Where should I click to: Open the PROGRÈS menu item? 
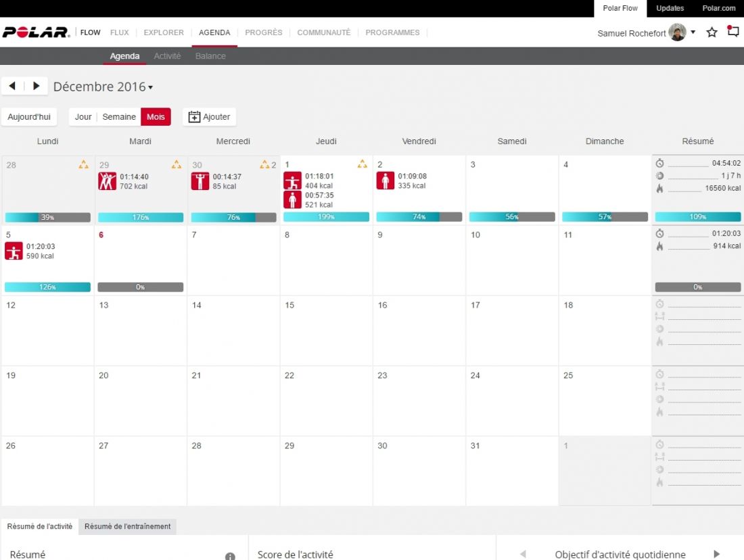coord(263,32)
